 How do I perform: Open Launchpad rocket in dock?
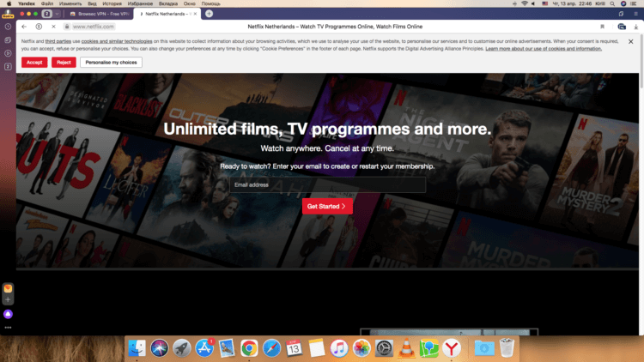[x=181, y=348]
